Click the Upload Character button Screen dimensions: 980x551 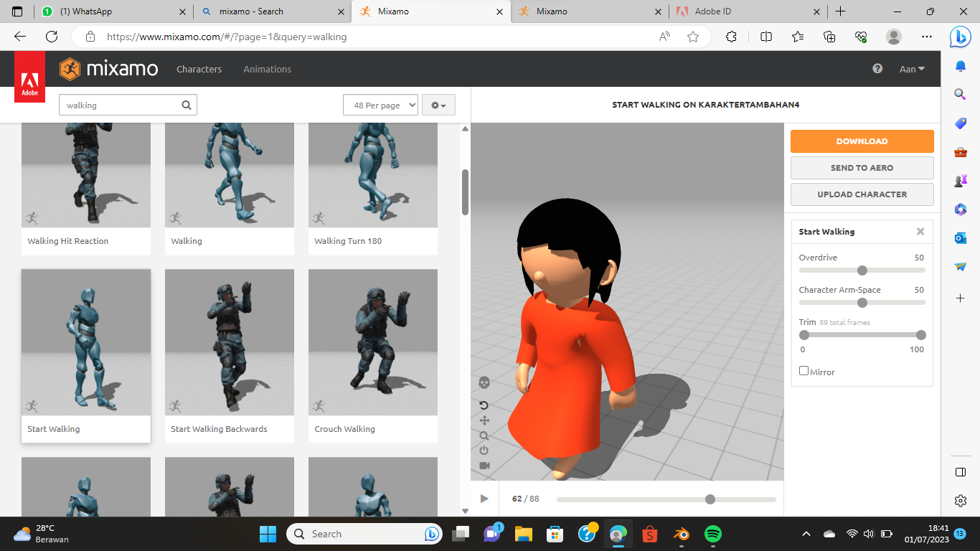[862, 194]
